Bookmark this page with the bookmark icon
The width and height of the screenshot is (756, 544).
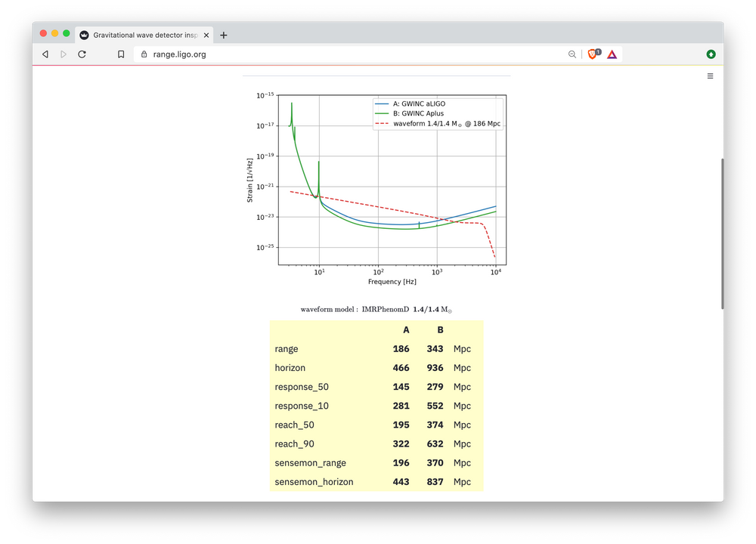click(121, 54)
